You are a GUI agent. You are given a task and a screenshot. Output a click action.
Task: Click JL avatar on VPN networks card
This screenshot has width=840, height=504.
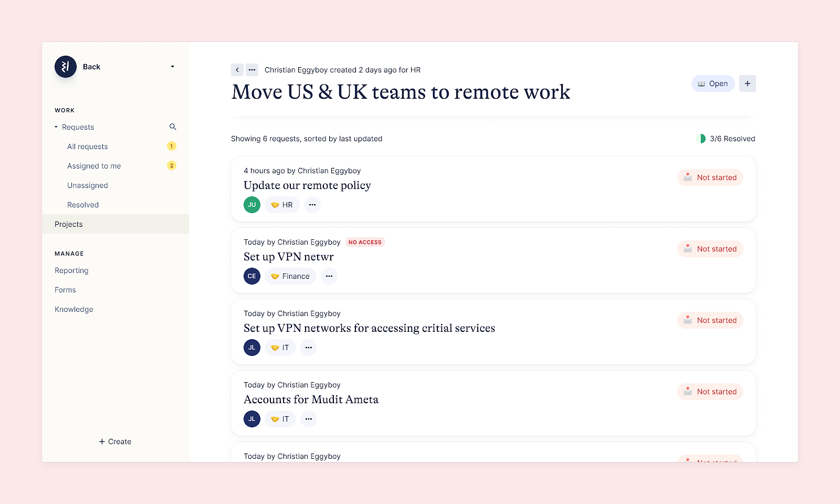pos(252,348)
